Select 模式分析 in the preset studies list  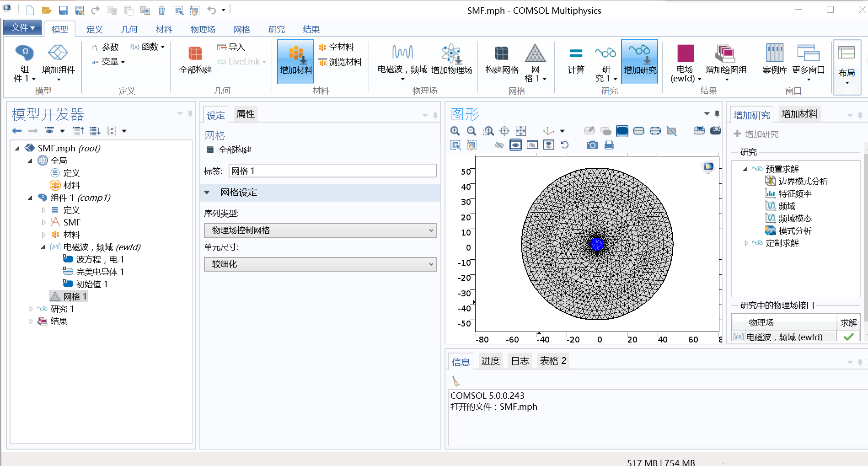[x=795, y=231]
